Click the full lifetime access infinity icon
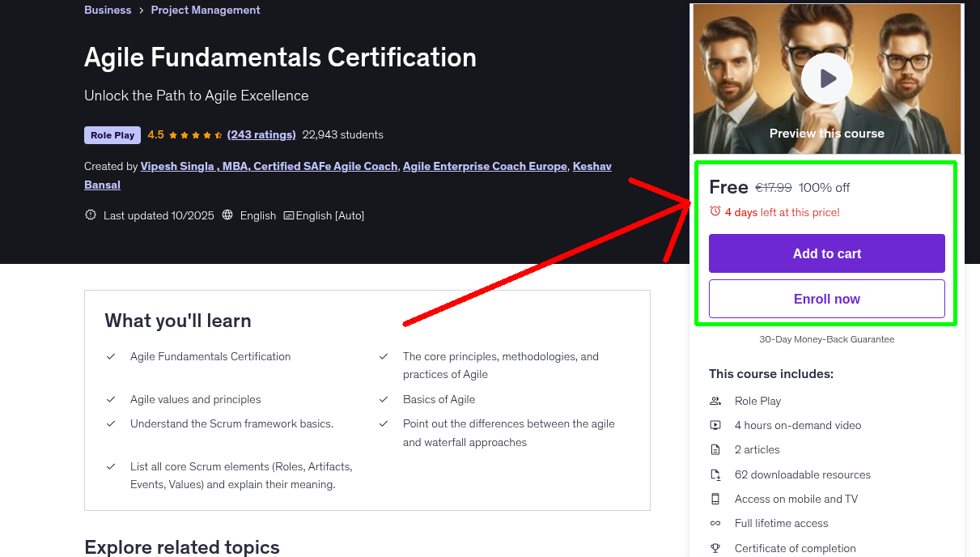 click(x=715, y=523)
